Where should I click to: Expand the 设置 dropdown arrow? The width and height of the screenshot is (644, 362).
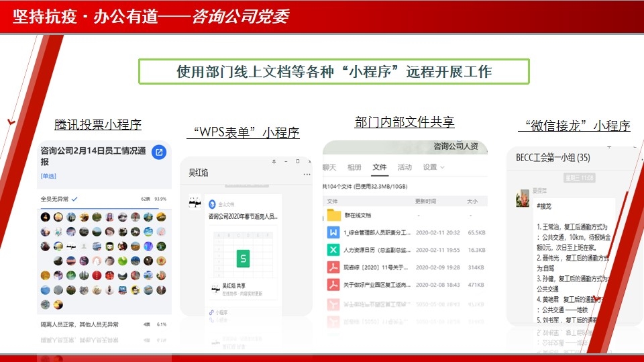(x=442, y=167)
